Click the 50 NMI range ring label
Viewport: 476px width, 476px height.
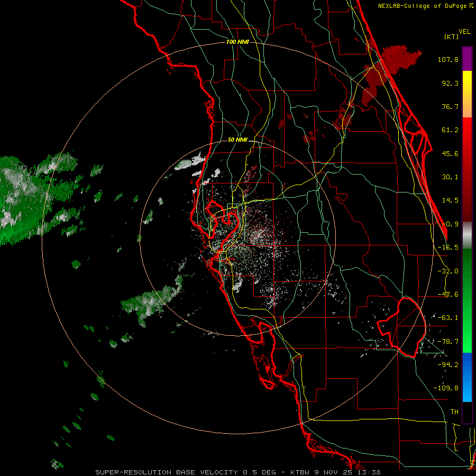[237, 140]
